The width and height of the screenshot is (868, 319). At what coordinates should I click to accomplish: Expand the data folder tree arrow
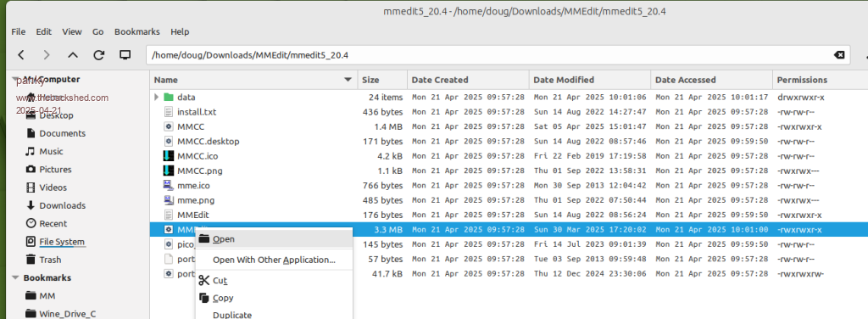tap(157, 97)
